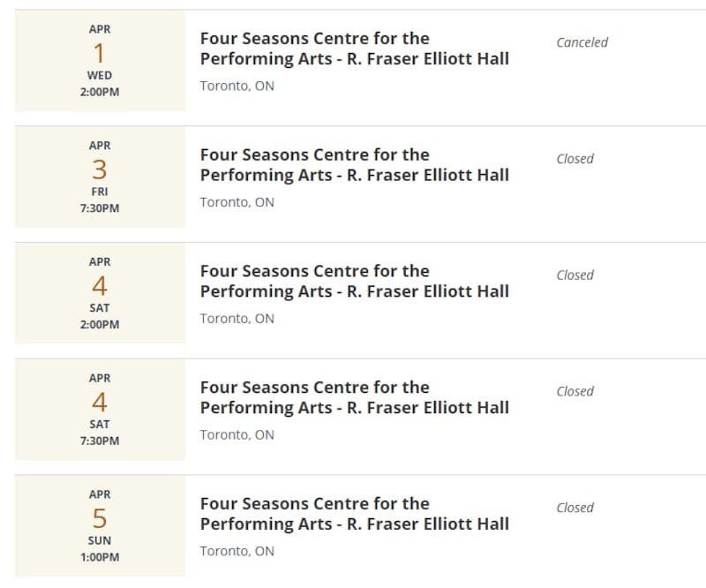This screenshot has width=706, height=588.
Task: Open the Apr 5 Sunday 1:00PM venue title
Action: [355, 514]
